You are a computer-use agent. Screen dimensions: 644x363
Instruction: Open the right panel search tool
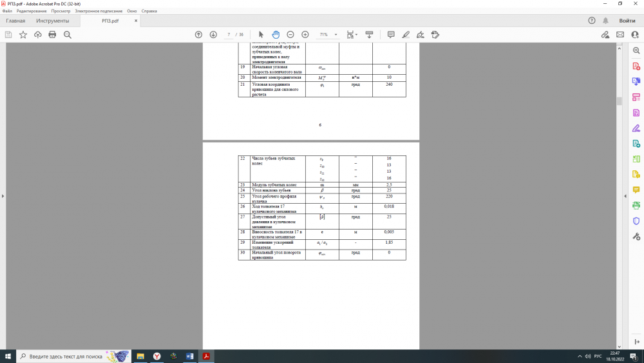(636, 50)
